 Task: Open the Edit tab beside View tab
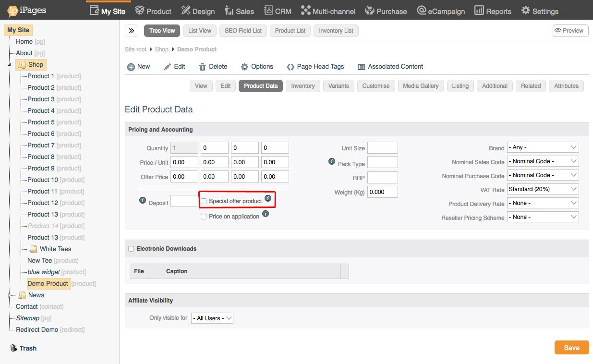[x=226, y=86]
